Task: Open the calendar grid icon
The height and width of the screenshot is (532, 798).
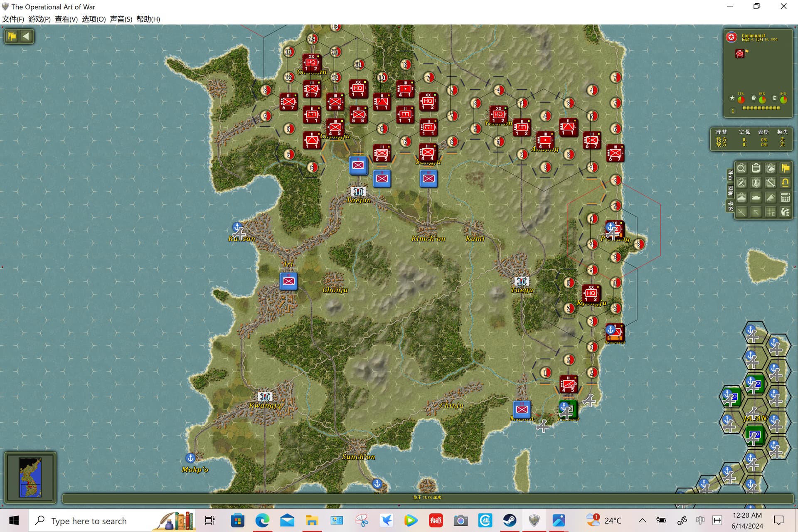Action: pyautogui.click(x=785, y=197)
